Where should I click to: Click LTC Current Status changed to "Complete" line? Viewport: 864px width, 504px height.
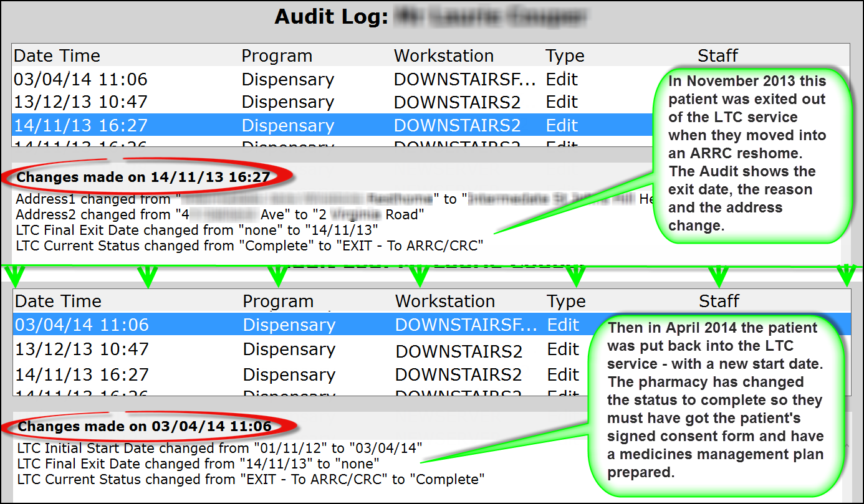click(x=251, y=479)
